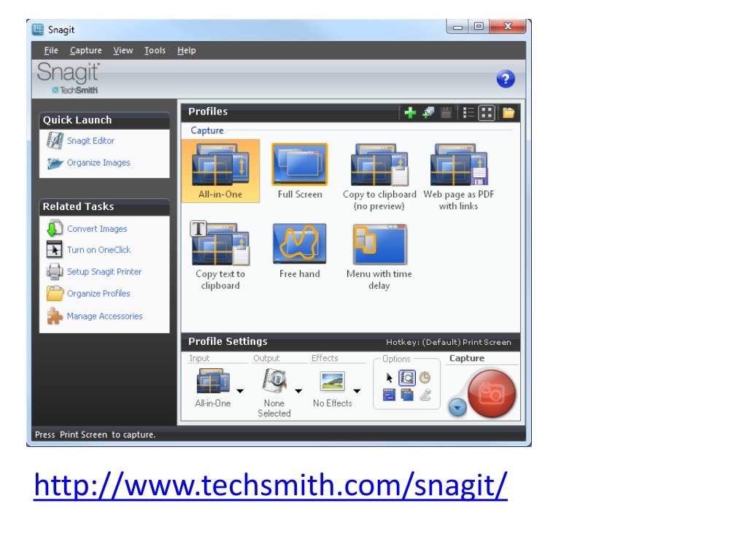Open the View menu
Screen dimensions: 747x560
point(123,50)
